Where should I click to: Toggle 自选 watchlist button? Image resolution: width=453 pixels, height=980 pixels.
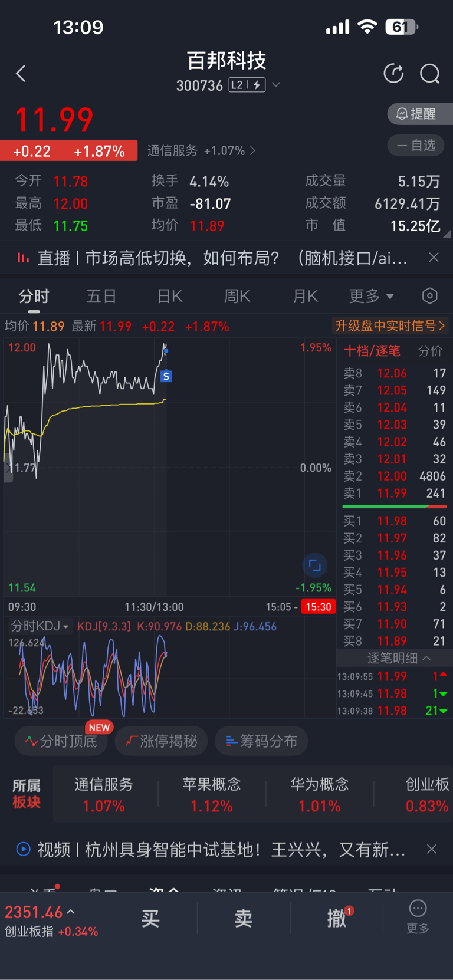click(416, 145)
